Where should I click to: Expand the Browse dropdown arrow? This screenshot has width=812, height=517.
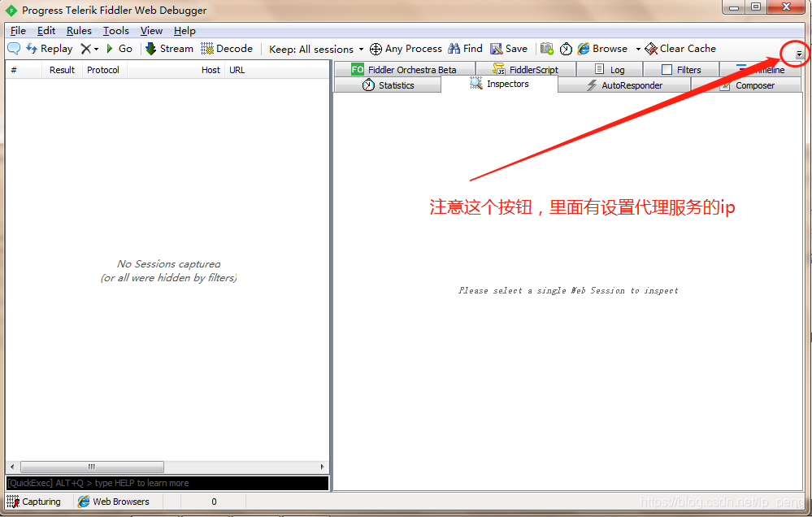(x=638, y=50)
